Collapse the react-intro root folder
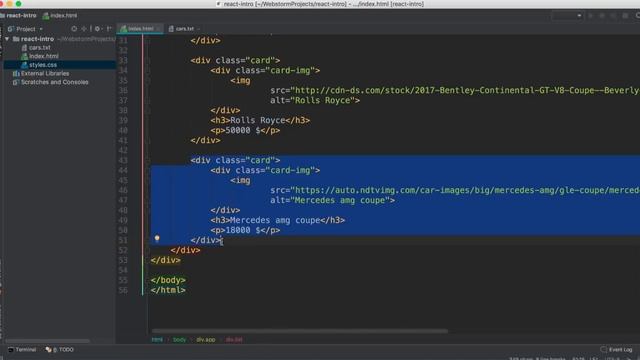Viewport: 640px width, 360px height. pyautogui.click(x=7, y=39)
